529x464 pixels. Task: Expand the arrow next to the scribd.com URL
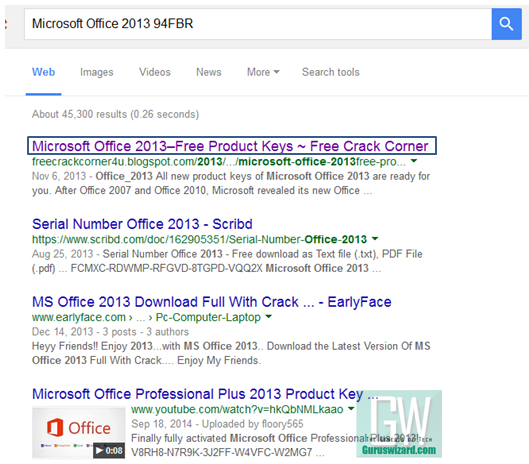tap(375, 239)
